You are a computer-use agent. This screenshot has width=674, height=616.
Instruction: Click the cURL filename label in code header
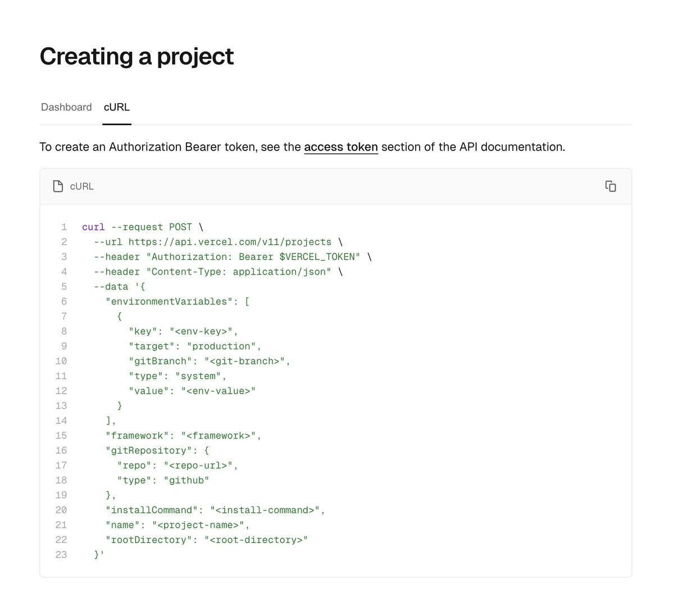82,186
